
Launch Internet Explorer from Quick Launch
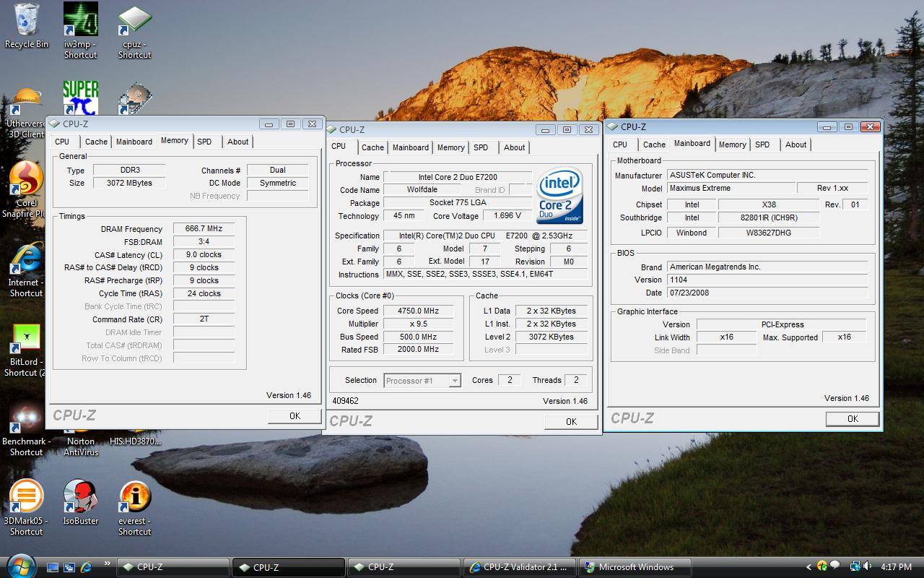[x=86, y=567]
